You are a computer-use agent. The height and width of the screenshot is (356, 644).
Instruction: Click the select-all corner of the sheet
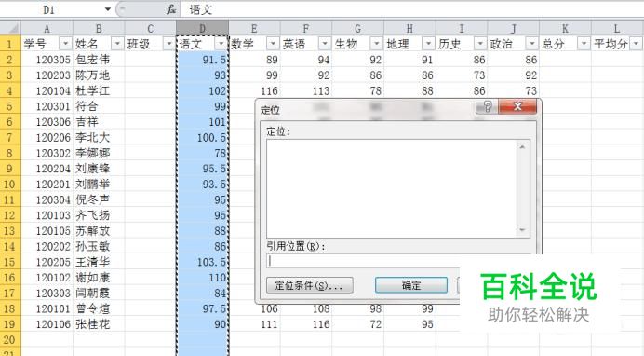[10, 28]
